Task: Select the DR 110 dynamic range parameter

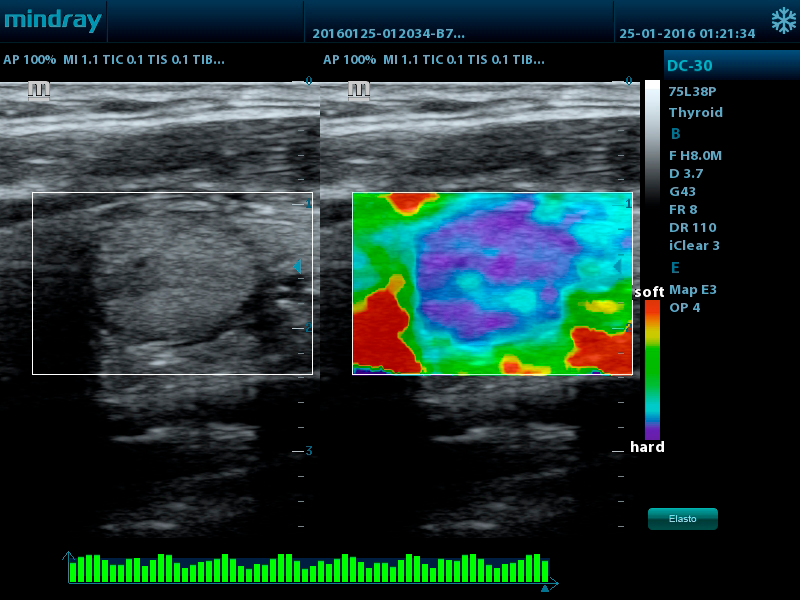Action: click(x=692, y=227)
